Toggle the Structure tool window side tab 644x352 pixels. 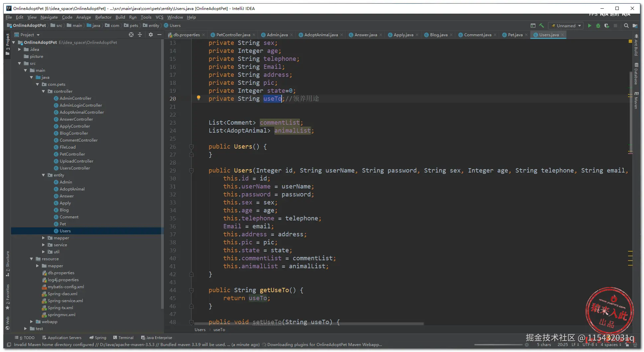(x=7, y=263)
